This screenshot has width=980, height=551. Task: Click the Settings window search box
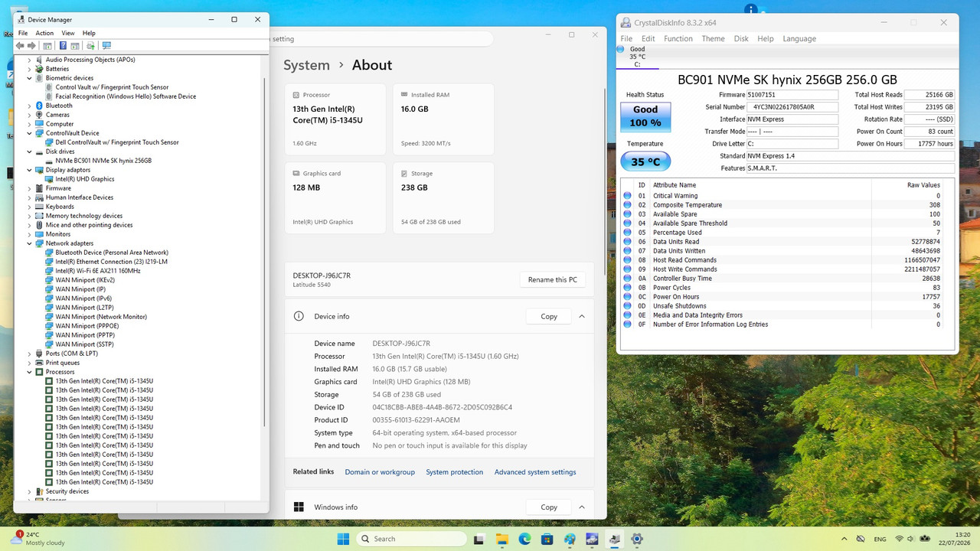[381, 39]
